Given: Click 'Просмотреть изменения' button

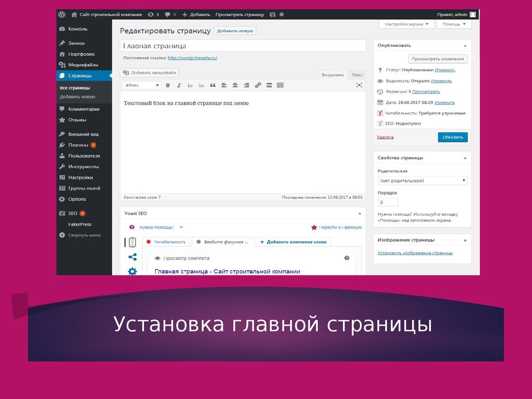Looking at the screenshot, I should coord(437,59).
